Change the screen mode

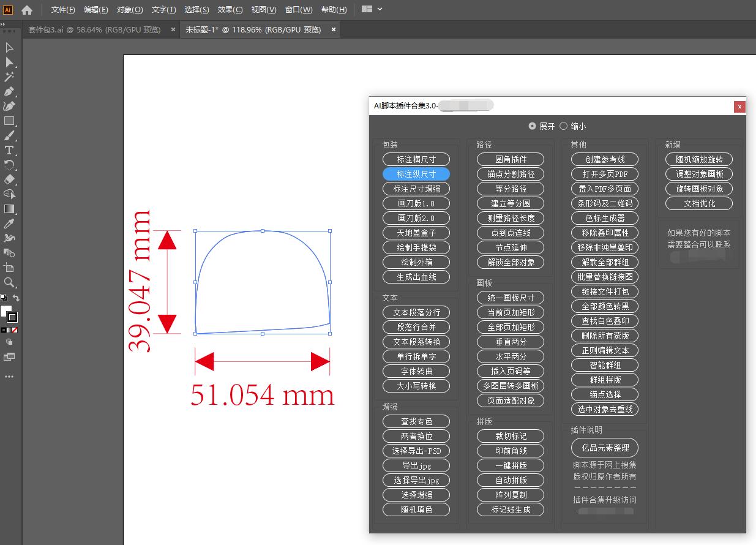9,356
